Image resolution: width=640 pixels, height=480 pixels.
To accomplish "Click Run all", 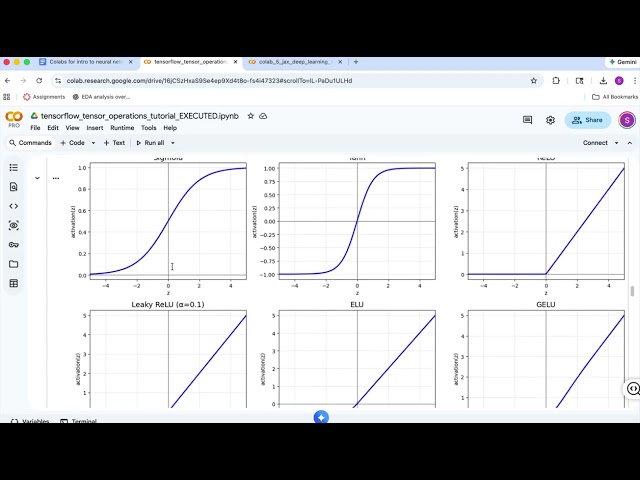I will click(150, 143).
